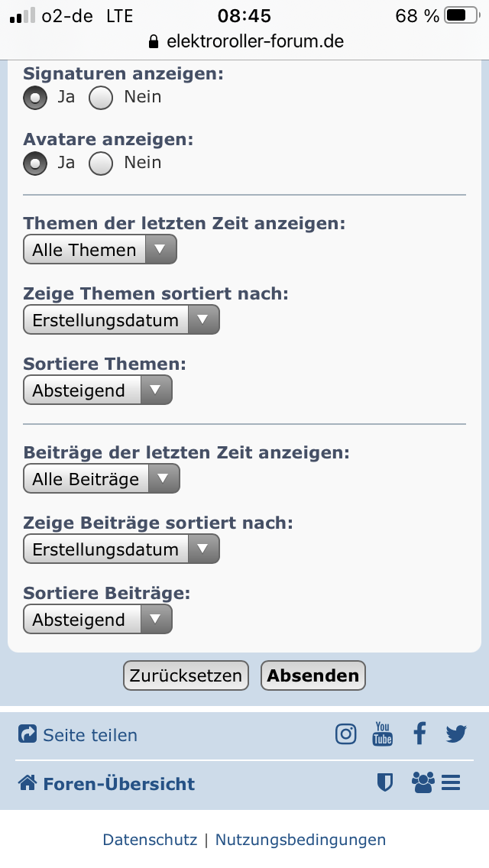Image resolution: width=489 pixels, height=868 pixels.
Task: Tap the shield icon in footer
Action: pyautogui.click(x=385, y=782)
